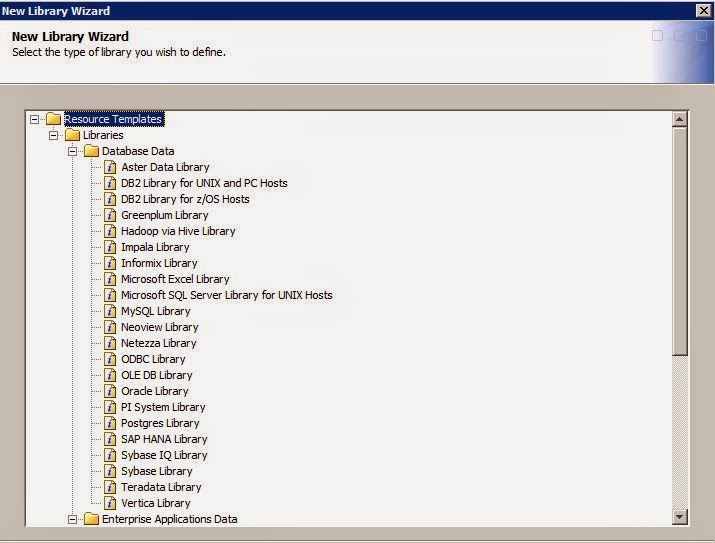Select Hadoop via Hive Library text
This screenshot has height=543, width=715.
178,231
